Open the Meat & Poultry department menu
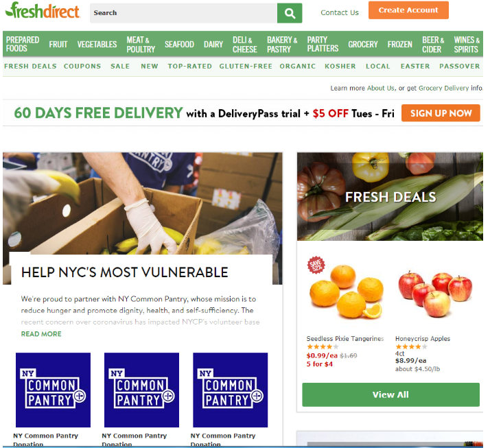 141,45
